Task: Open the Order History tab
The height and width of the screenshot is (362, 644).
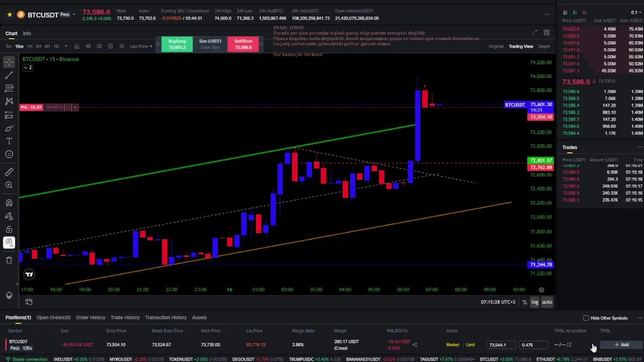Action: (x=91, y=318)
